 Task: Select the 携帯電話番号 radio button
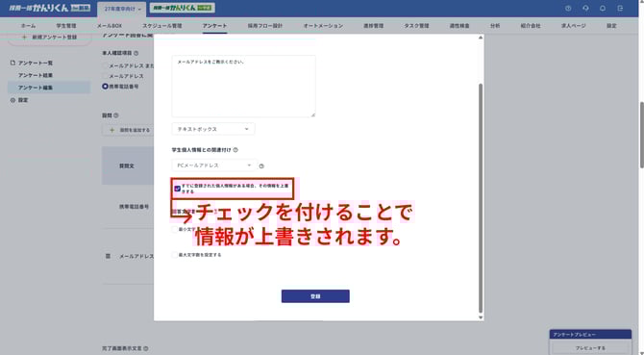click(105, 87)
